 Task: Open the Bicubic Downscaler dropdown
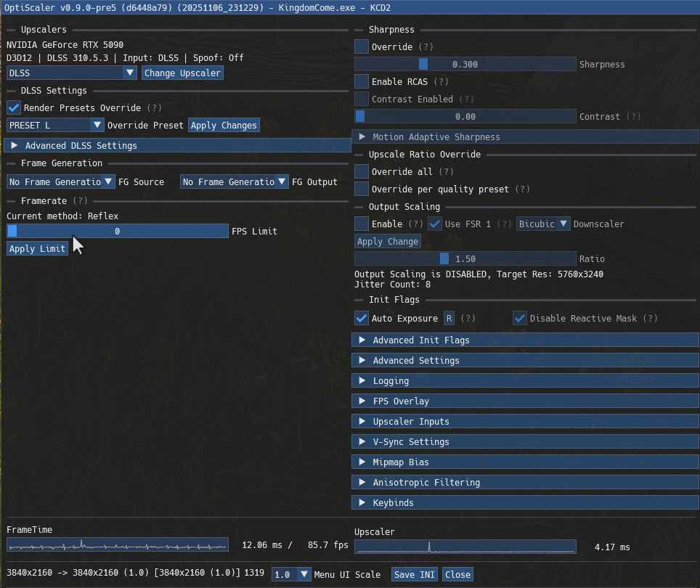(543, 224)
